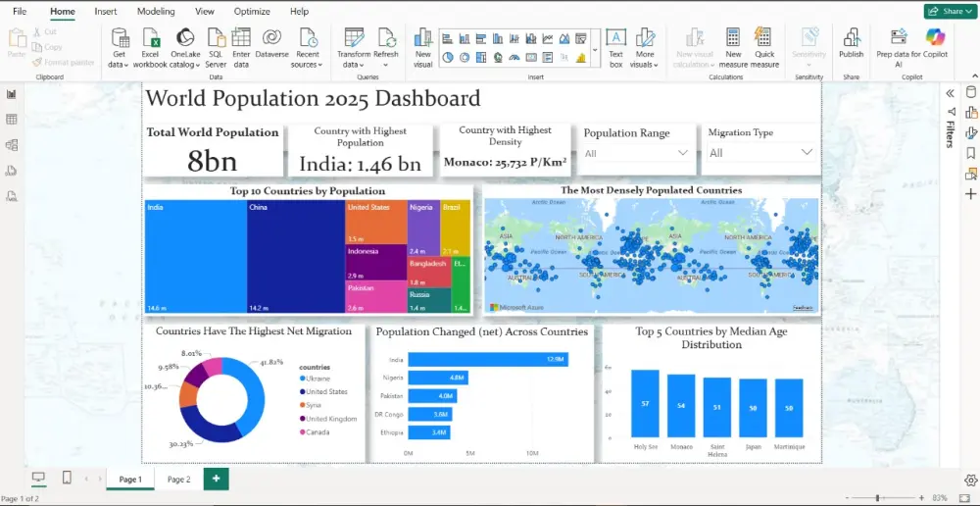Click the Filters pane label

pos(950,133)
